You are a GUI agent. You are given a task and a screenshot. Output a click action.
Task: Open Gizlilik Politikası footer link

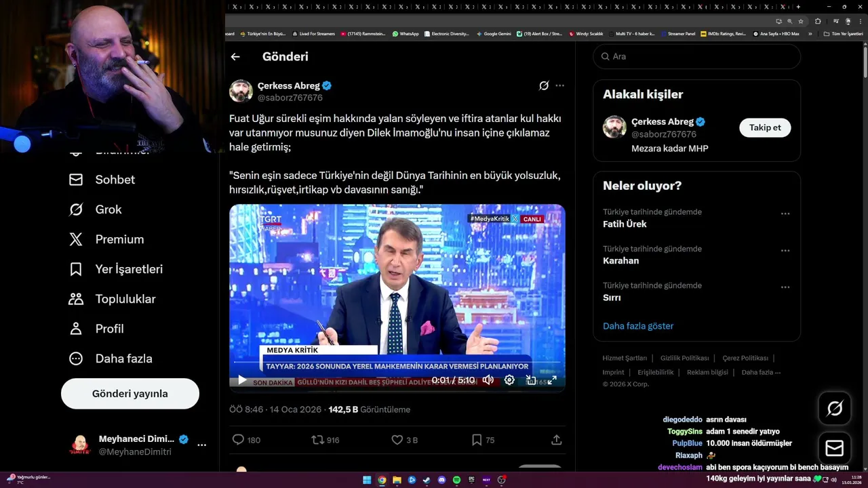click(684, 358)
